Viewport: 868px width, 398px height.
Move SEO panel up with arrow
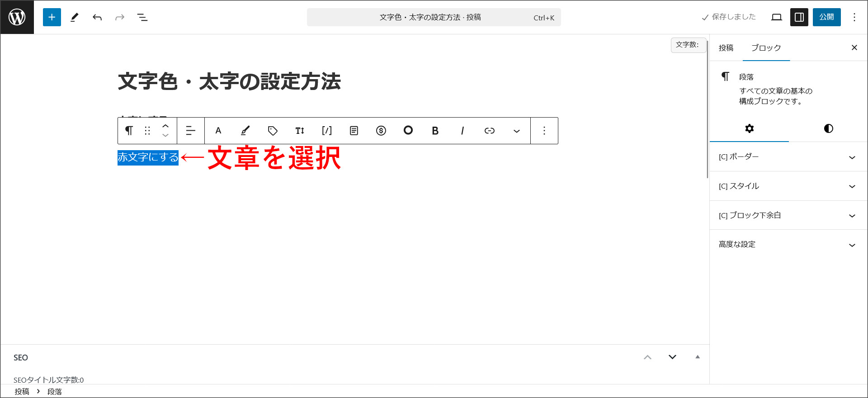pos(647,357)
